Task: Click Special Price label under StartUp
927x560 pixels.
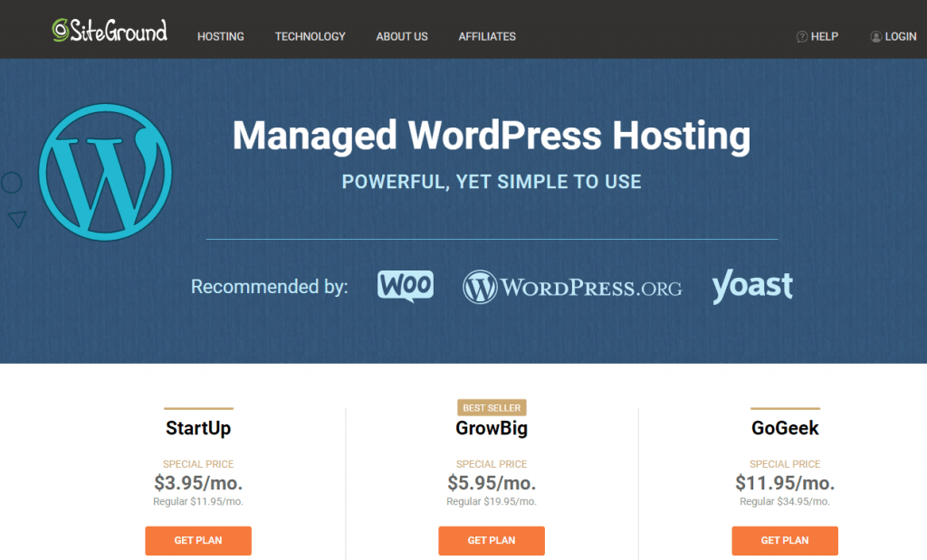Action: (198, 464)
